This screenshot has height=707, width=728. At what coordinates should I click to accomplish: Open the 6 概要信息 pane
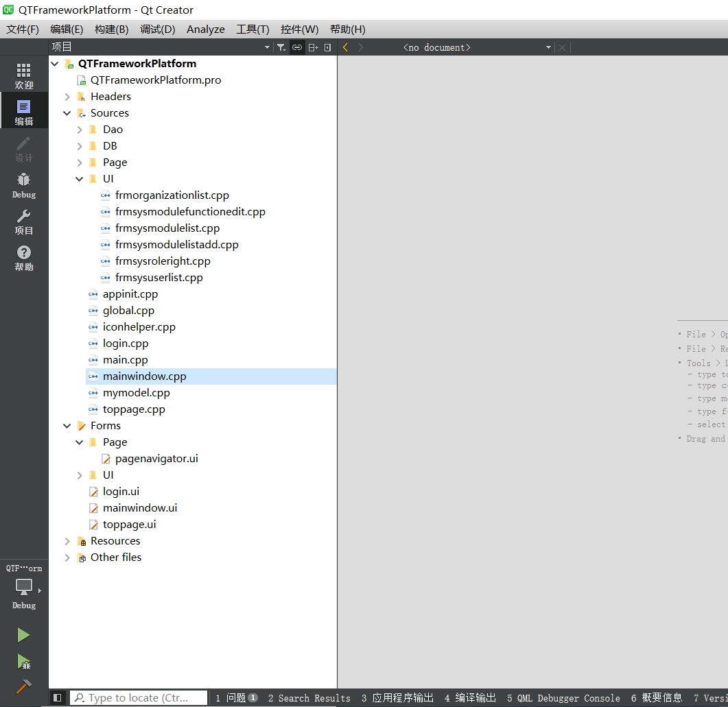click(657, 697)
